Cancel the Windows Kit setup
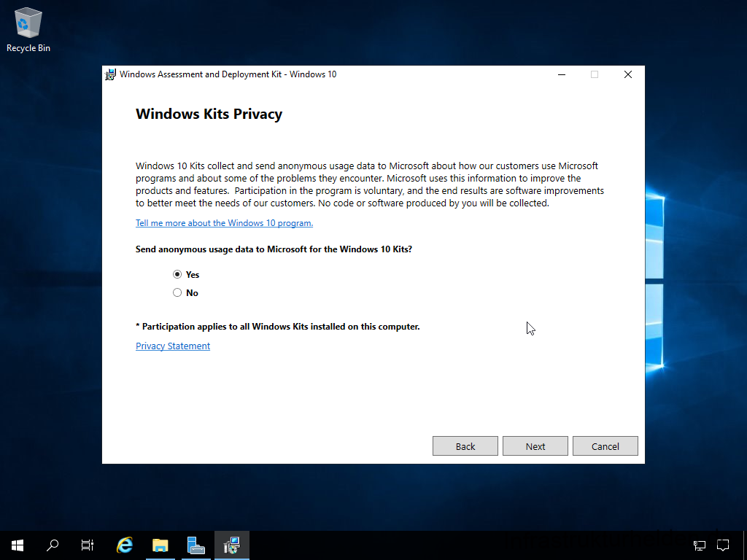The width and height of the screenshot is (747, 560). click(605, 446)
